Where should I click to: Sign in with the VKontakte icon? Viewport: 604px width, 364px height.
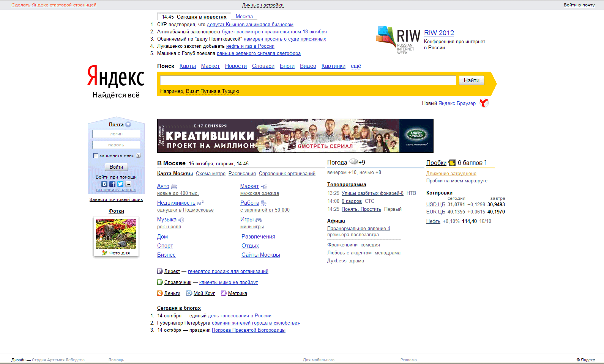[x=104, y=184]
